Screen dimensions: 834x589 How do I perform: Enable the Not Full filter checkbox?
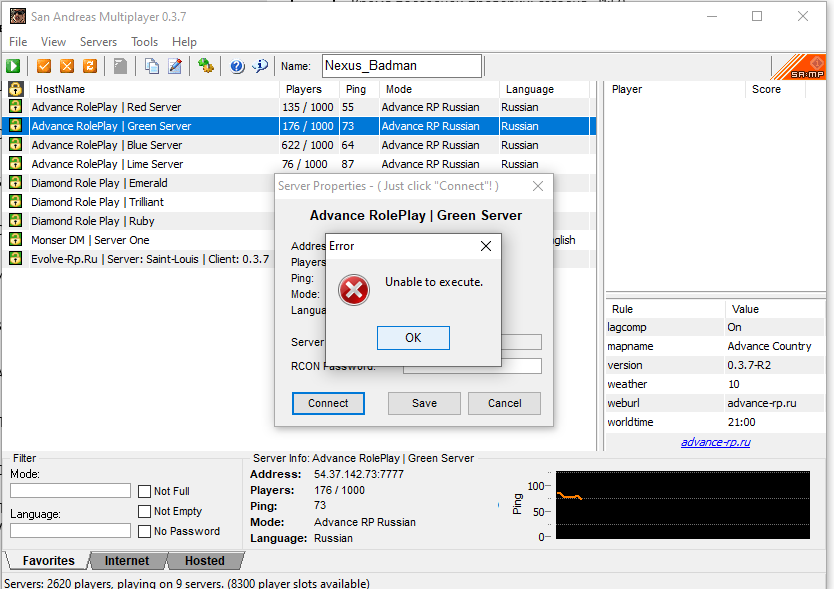tap(145, 491)
